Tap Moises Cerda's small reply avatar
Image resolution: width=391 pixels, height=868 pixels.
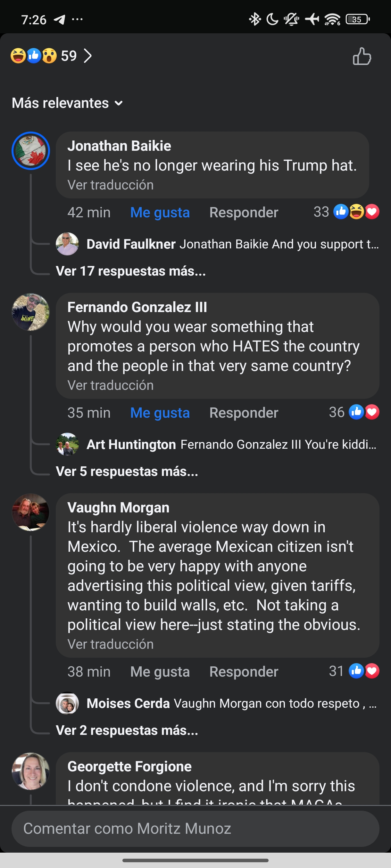pos(67,703)
